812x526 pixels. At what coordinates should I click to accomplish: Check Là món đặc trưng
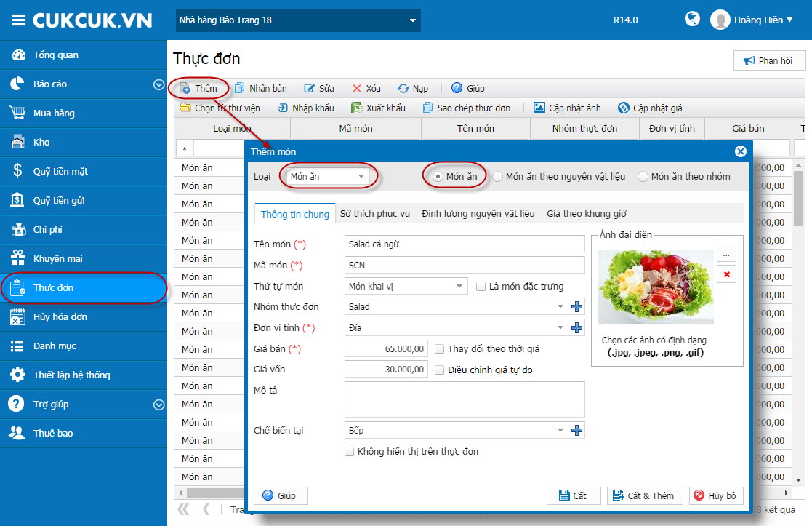[481, 286]
